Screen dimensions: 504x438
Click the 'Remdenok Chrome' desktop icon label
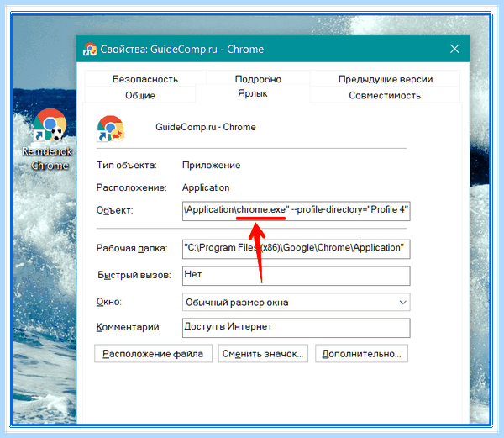(48, 158)
